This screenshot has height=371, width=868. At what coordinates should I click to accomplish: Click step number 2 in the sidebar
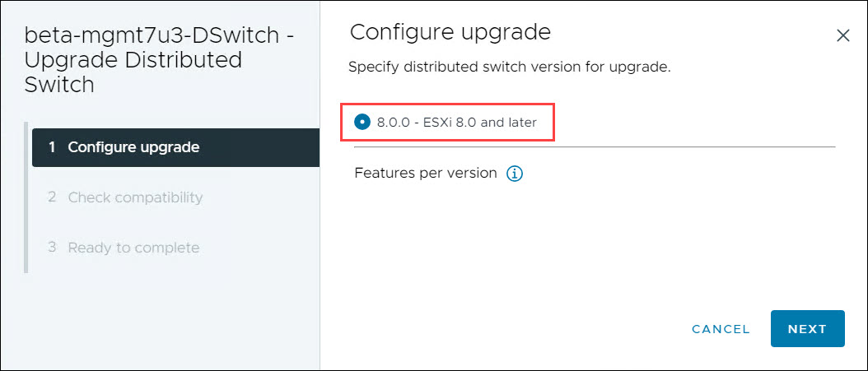pyautogui.click(x=52, y=197)
